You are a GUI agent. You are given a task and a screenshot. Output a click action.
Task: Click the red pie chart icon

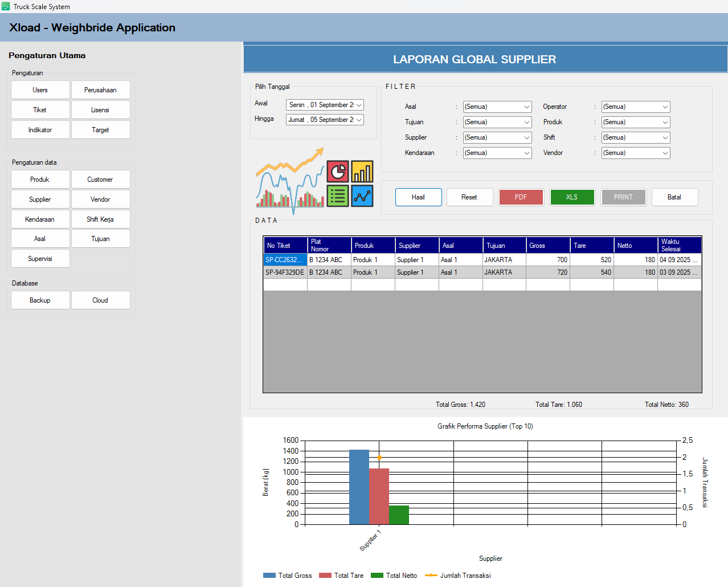338,172
